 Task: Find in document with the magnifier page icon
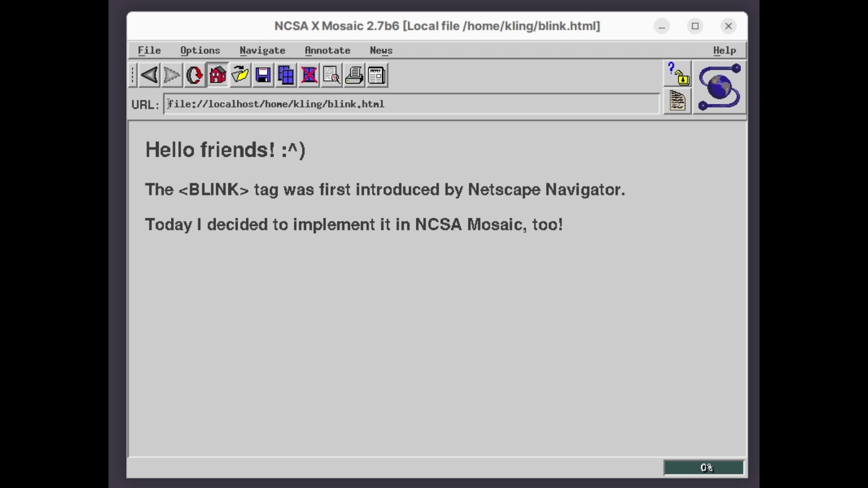[331, 75]
